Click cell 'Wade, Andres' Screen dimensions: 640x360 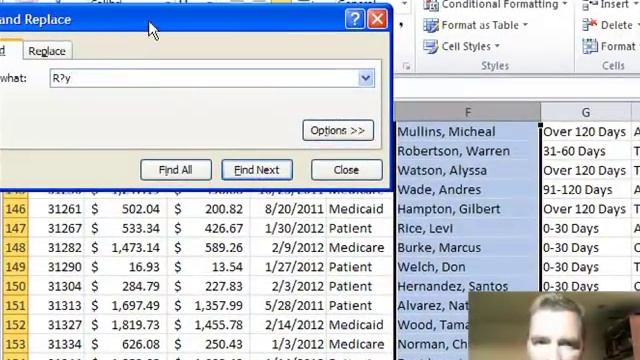468,190
